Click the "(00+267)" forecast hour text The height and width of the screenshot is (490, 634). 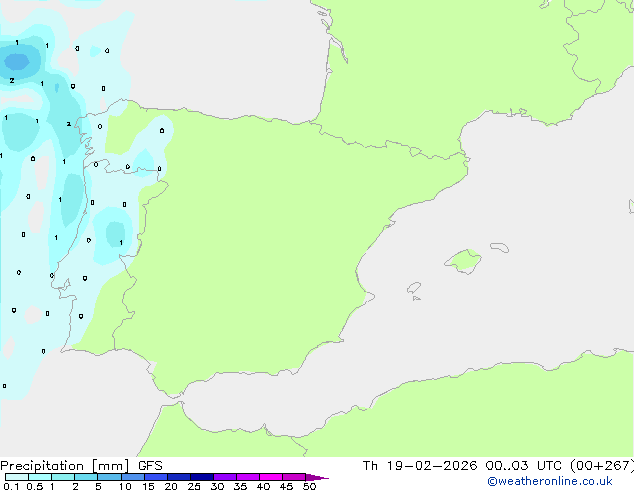pos(602,466)
